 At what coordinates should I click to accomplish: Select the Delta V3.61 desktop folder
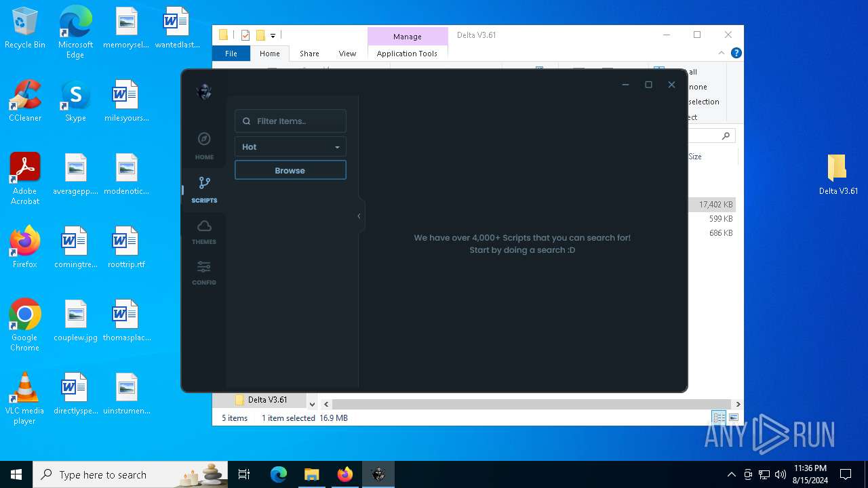click(x=838, y=175)
